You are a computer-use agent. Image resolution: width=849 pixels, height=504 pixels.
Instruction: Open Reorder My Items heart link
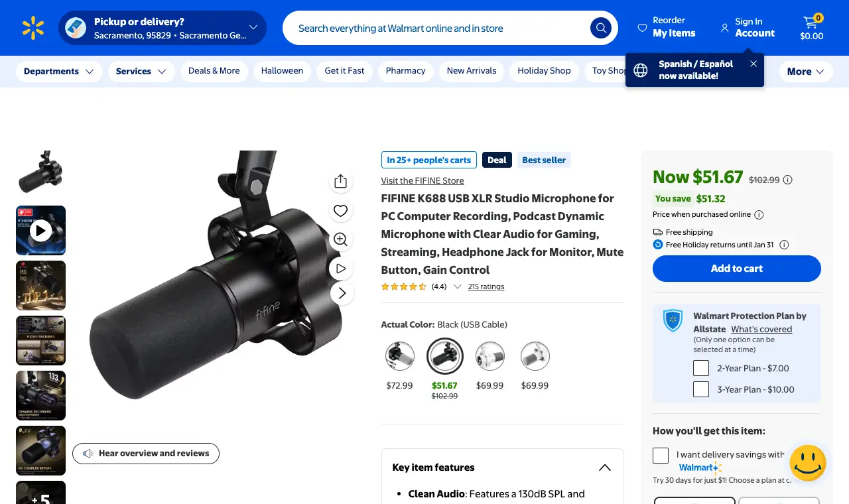(x=667, y=28)
